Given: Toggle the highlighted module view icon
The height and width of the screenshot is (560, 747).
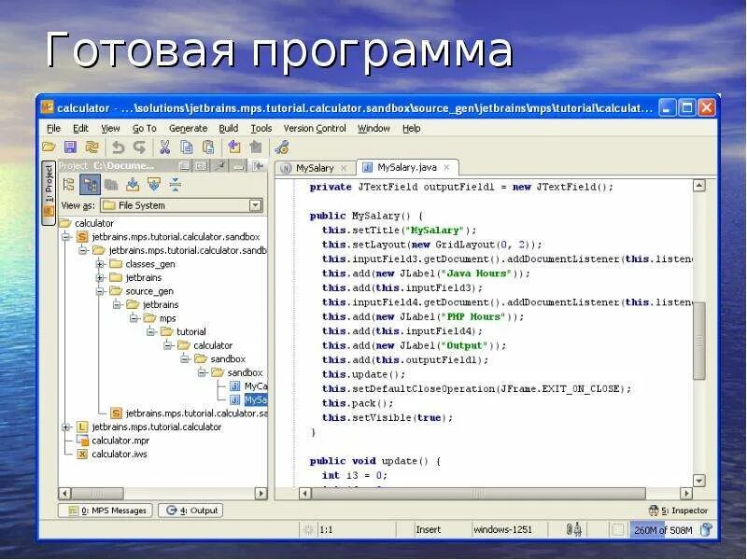Looking at the screenshot, I should (x=90, y=185).
